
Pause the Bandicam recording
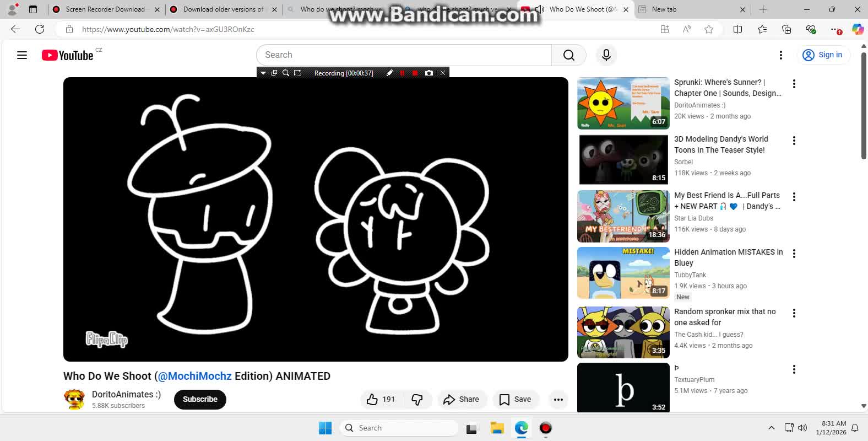click(x=402, y=73)
